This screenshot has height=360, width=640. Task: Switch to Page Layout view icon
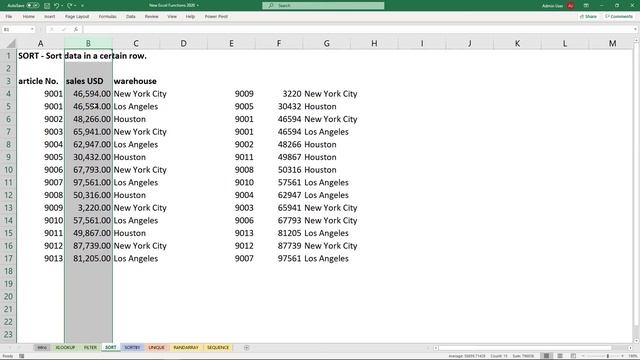tap(560, 356)
